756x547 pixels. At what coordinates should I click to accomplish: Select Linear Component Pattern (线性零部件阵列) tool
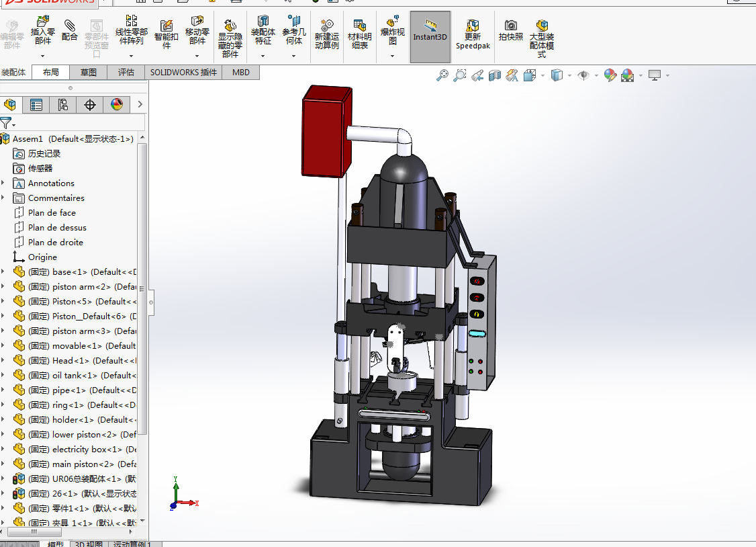tap(131, 30)
